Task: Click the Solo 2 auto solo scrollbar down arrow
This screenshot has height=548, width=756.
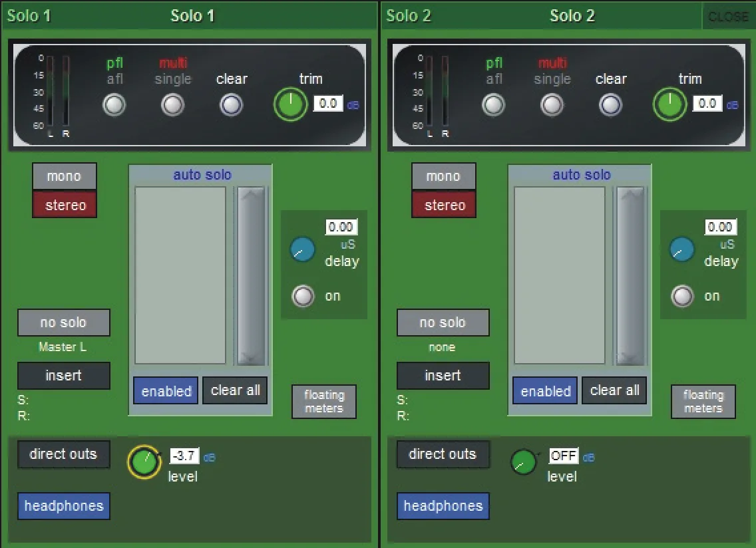Action: (630, 357)
